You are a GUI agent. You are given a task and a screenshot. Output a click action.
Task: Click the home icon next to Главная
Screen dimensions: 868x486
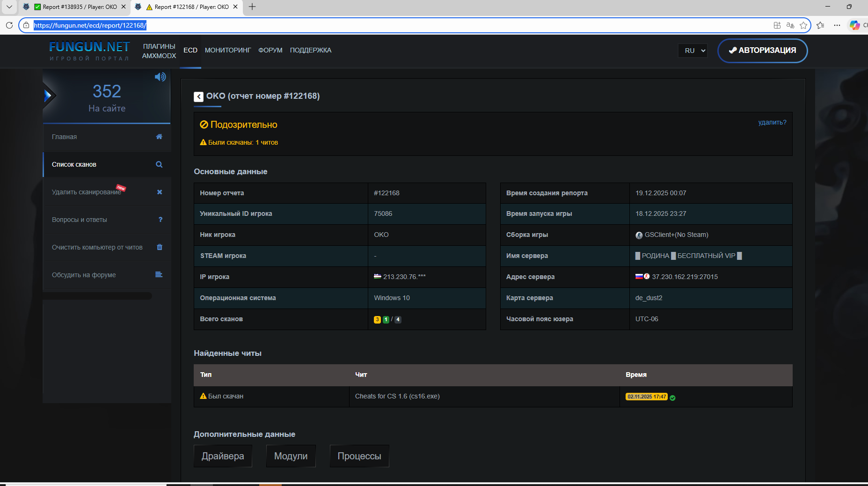[x=159, y=137]
